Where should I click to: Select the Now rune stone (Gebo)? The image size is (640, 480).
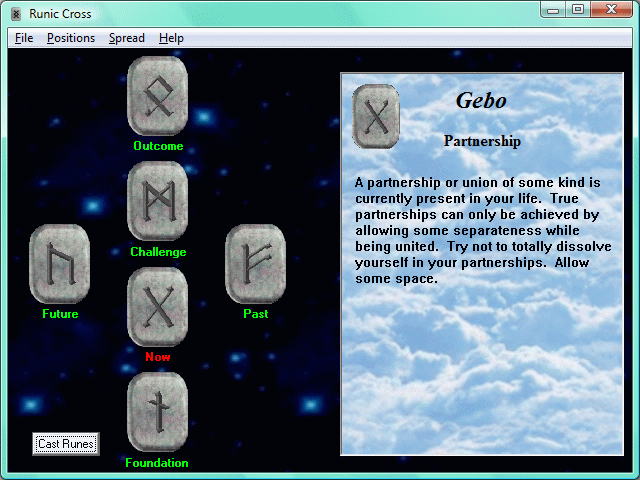[x=158, y=307]
